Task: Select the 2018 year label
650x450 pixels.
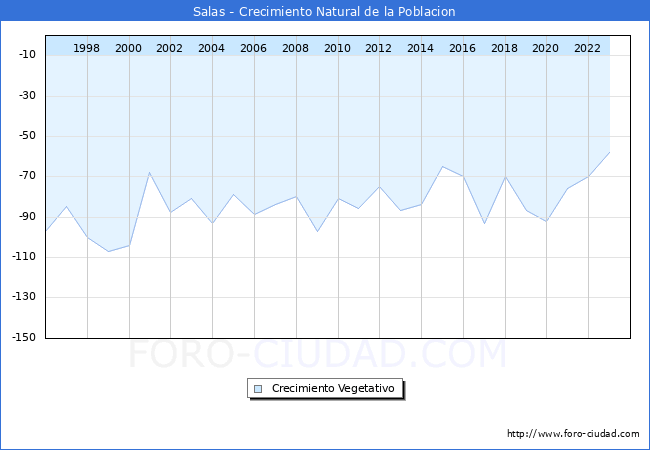Action: tap(504, 48)
